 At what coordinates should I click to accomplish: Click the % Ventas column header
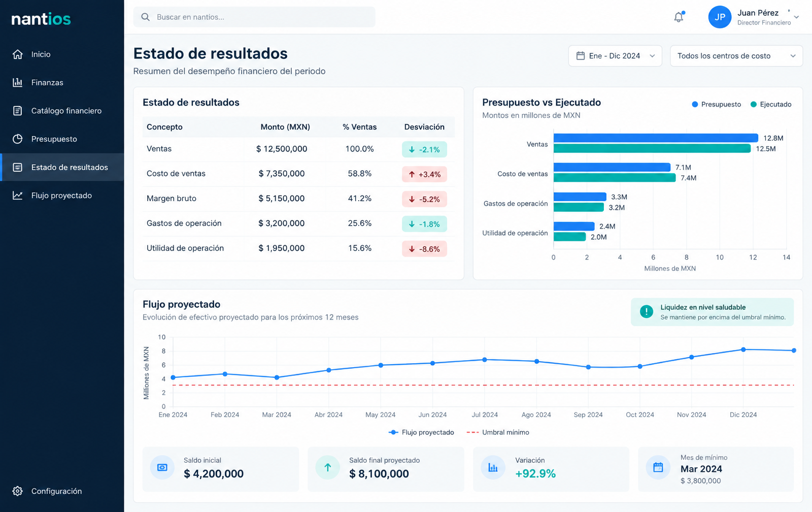(359, 127)
